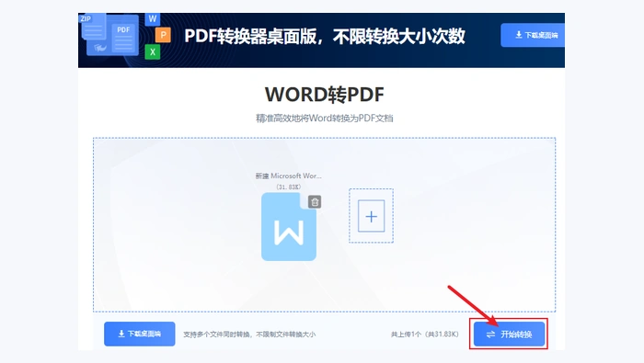Click the 开始转换 start conversion button
Image resolution: width=644 pixels, height=363 pixels.
509,334
